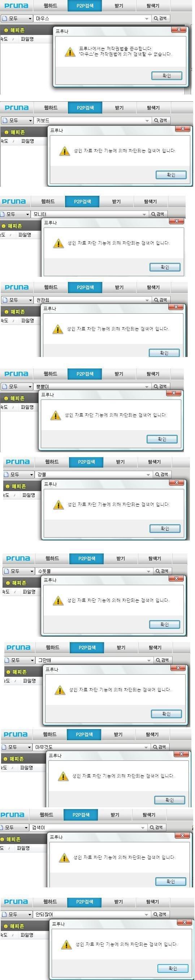The width and height of the screenshot is (195, 980).
Task: Click 확인 in the dialog below '안되잖아'
Action: click(173, 968)
